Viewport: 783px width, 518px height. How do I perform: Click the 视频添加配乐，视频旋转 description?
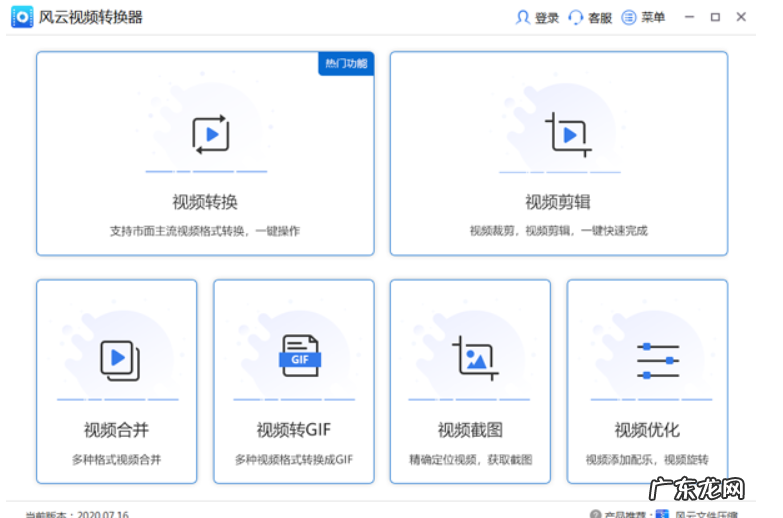tap(647, 460)
